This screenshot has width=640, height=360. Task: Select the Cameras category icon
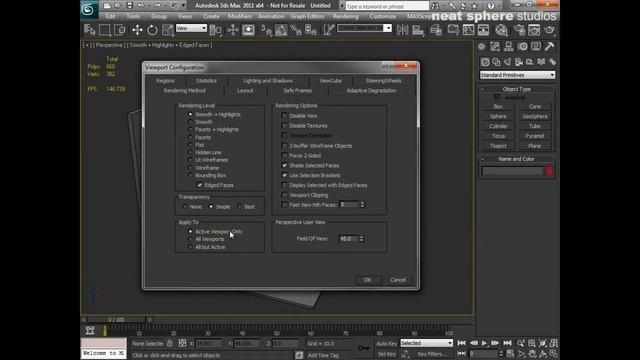tap(519, 62)
